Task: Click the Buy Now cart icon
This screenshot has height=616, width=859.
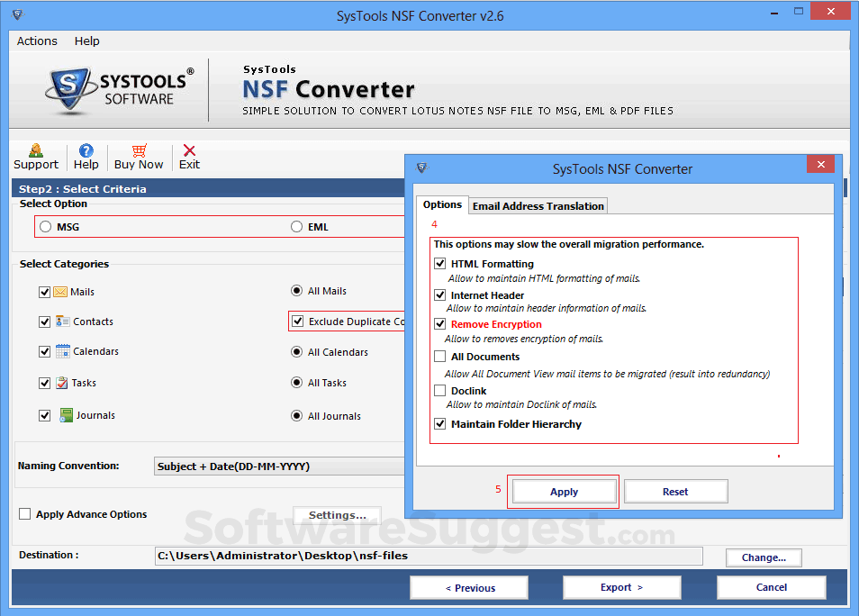Action: click(x=140, y=150)
